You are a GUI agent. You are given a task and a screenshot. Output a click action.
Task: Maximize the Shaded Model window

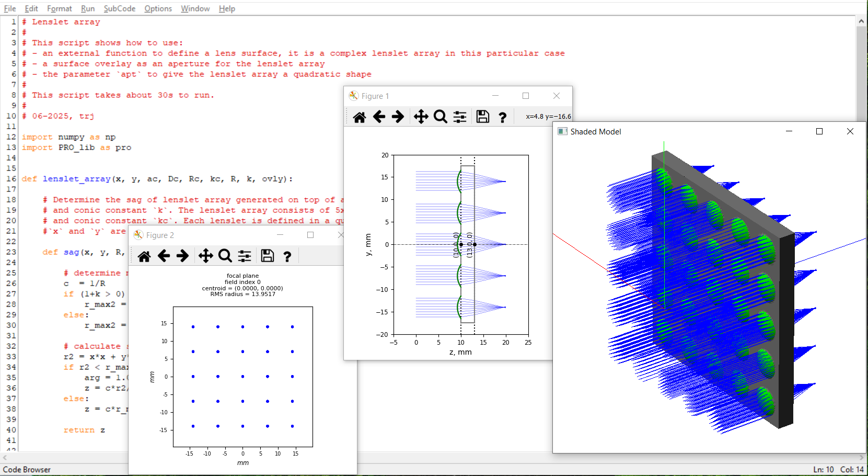click(x=819, y=131)
